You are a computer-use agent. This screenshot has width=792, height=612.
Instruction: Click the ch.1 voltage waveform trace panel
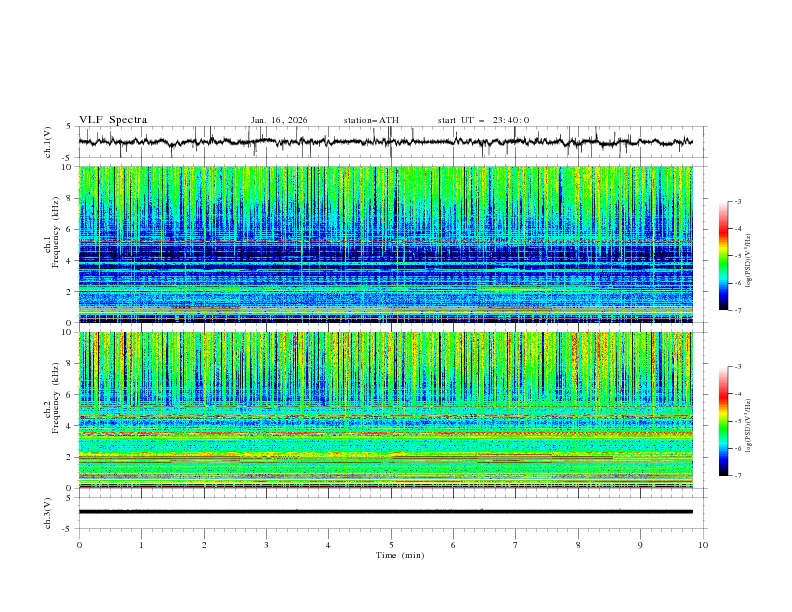pos(393,142)
